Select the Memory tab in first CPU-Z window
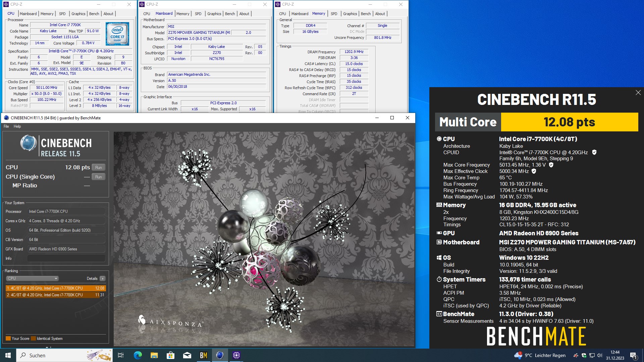The image size is (644, 362). coord(47,14)
